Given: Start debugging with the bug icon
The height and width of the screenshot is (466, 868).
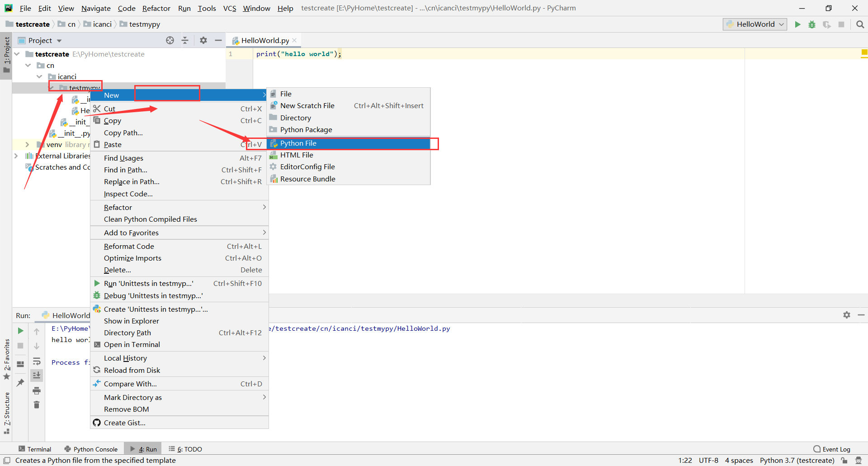Looking at the screenshot, I should pos(812,24).
